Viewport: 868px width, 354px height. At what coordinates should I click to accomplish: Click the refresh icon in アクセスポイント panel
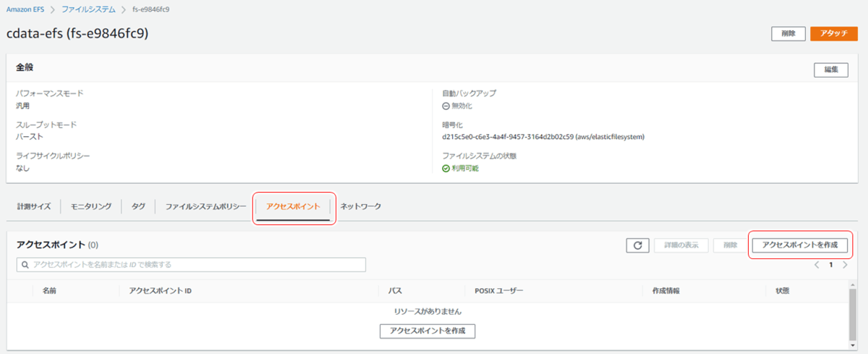coord(637,245)
